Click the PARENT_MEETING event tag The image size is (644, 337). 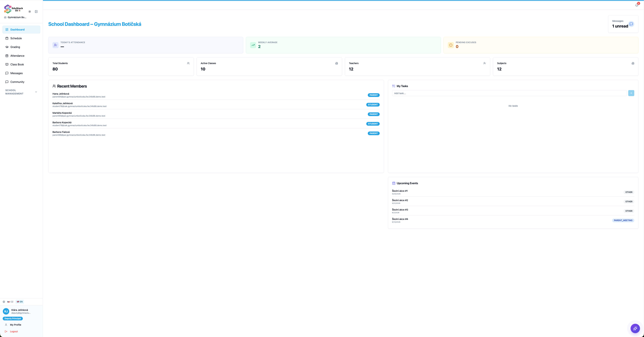pos(623,220)
